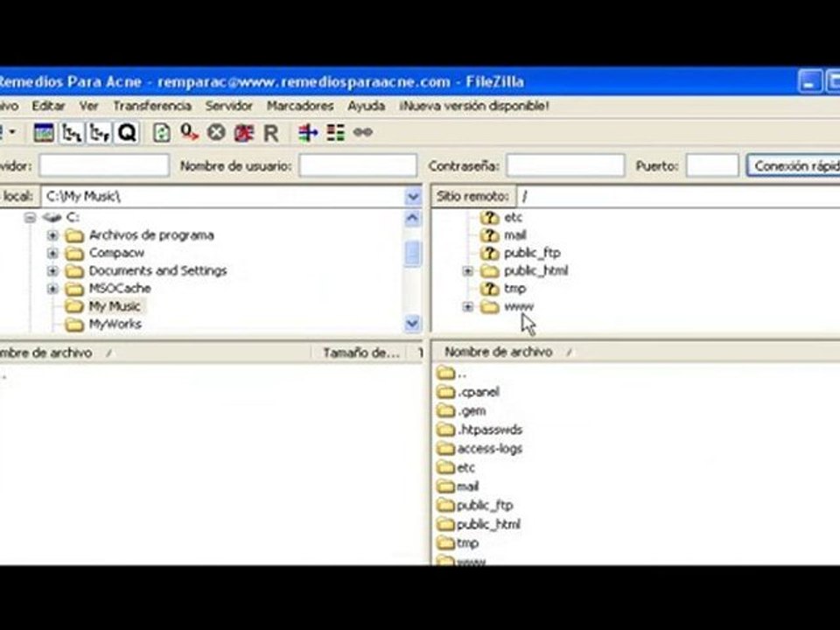This screenshot has width=840, height=630.
Task: Expand remote www folder
Action: 467,307
